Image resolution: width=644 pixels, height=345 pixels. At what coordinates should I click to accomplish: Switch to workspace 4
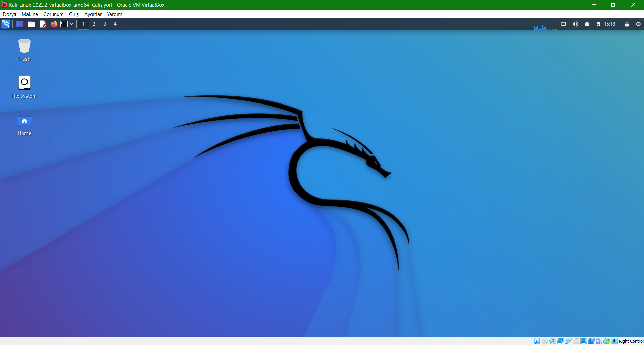tap(115, 24)
